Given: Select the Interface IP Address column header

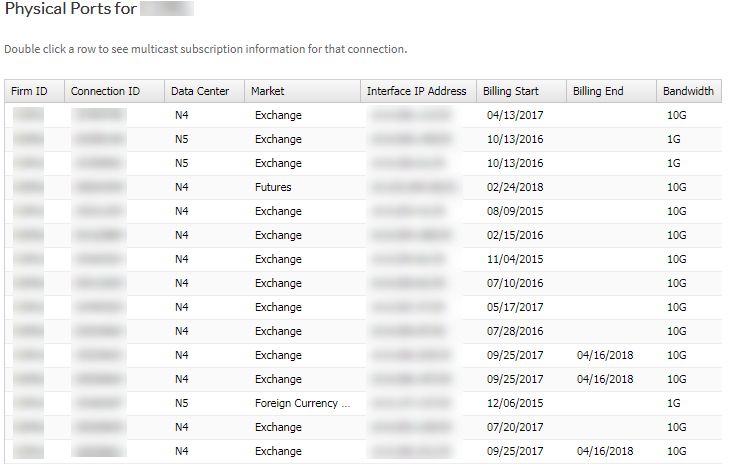Looking at the screenshot, I should click(x=418, y=91).
